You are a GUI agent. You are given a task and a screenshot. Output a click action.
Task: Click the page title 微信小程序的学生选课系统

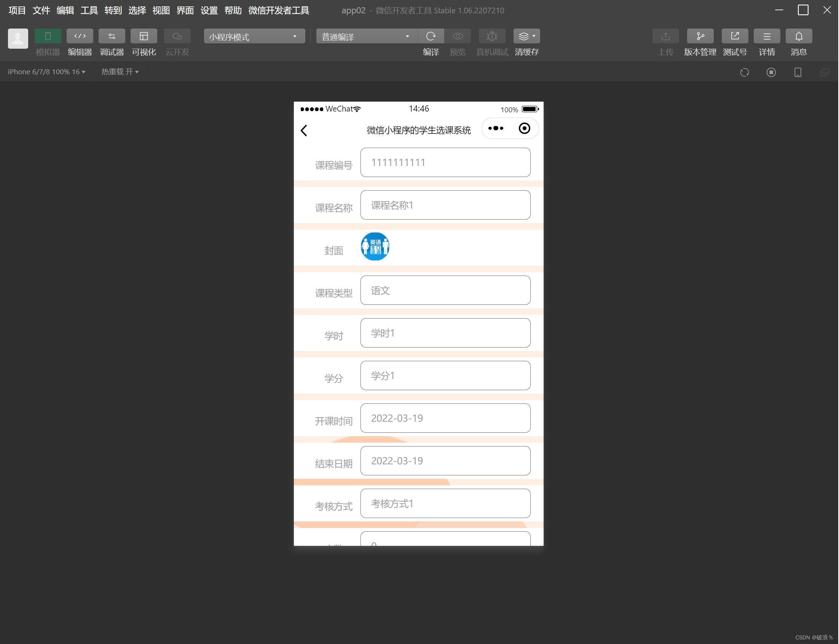click(419, 130)
